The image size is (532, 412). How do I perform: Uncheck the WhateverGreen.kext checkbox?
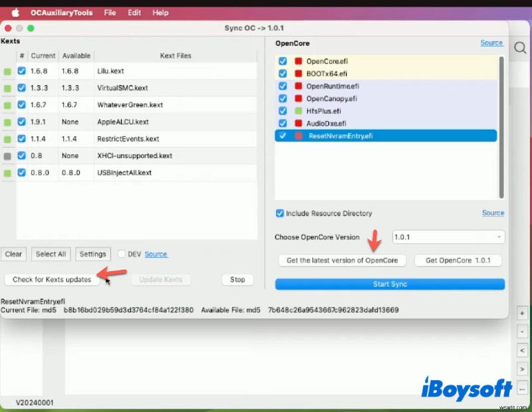coord(21,105)
